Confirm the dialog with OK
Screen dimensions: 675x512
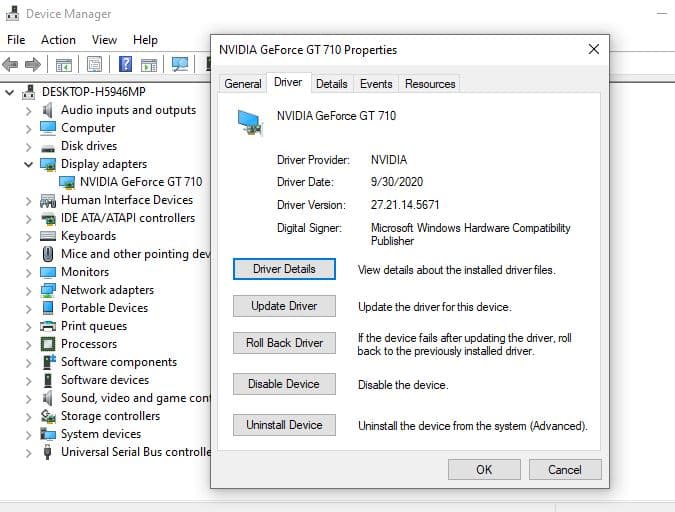tap(484, 469)
